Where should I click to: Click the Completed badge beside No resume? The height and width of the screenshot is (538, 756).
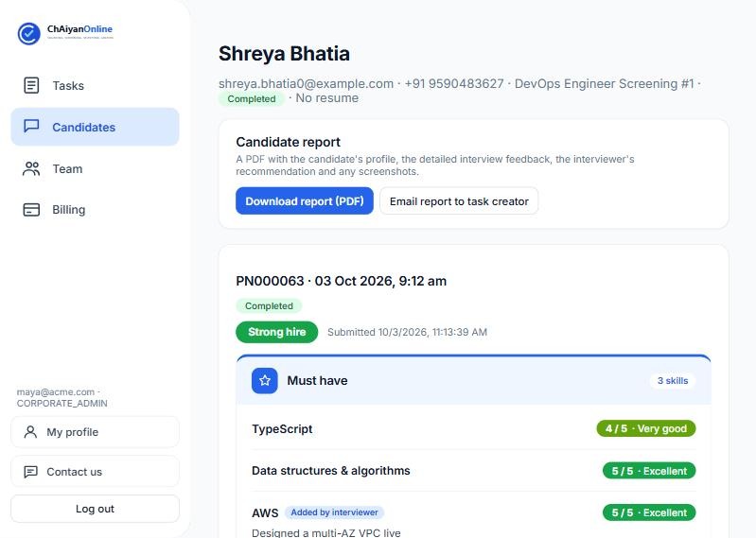click(x=251, y=98)
